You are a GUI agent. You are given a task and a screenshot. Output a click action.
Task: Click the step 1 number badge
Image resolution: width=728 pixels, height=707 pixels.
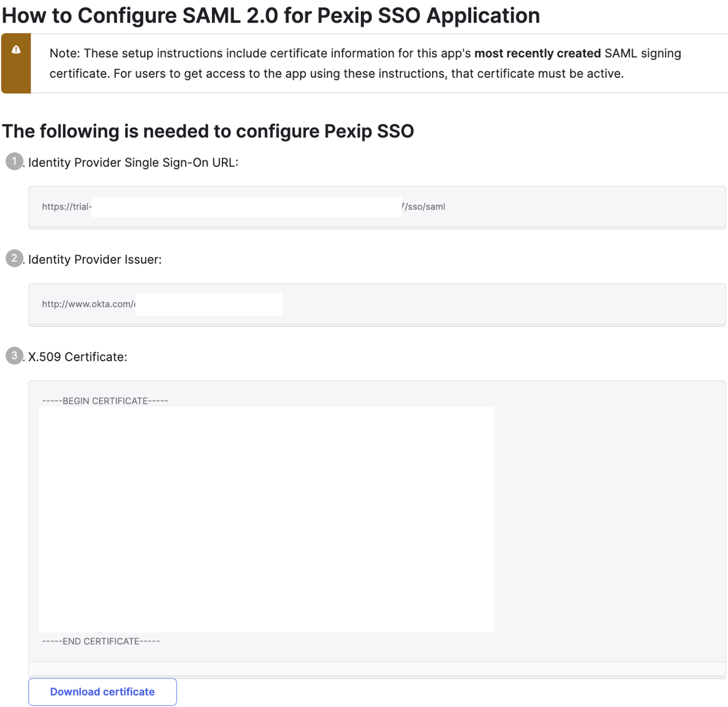(14, 161)
